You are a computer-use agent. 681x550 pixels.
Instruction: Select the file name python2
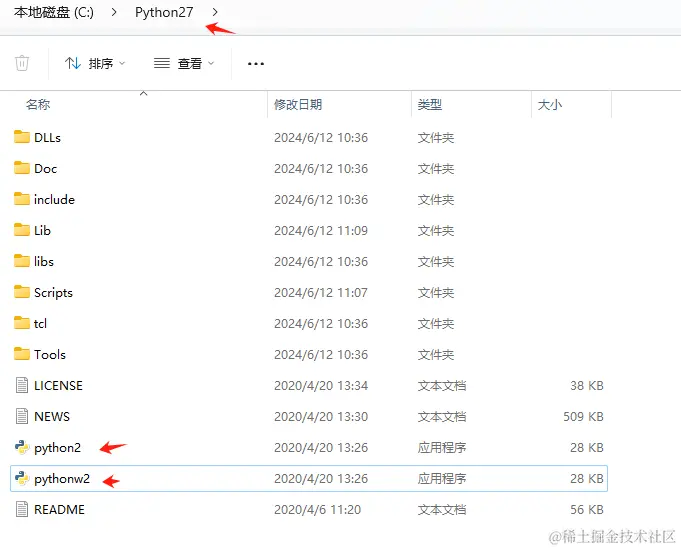coord(58,448)
